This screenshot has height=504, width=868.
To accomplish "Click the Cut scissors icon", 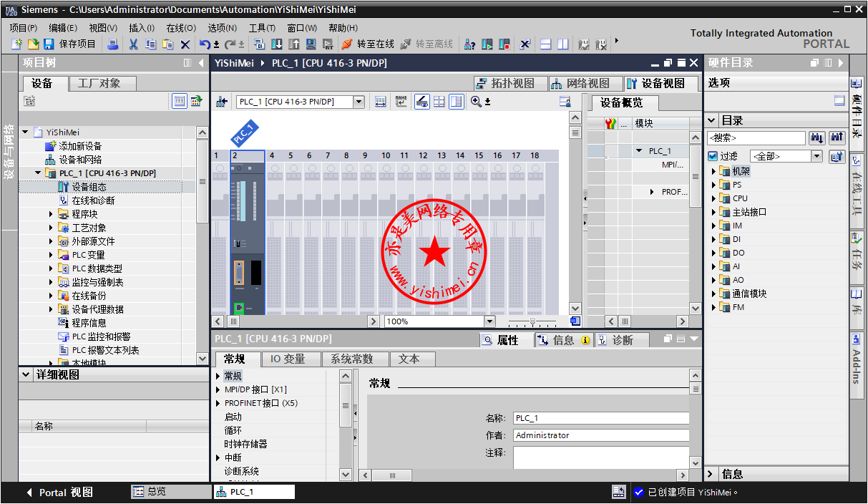I will [x=133, y=44].
